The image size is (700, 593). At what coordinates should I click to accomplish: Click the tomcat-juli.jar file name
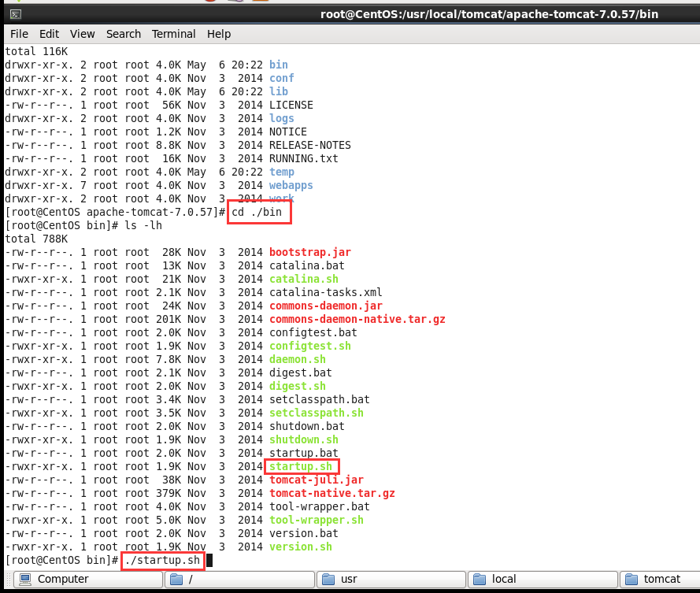316,480
